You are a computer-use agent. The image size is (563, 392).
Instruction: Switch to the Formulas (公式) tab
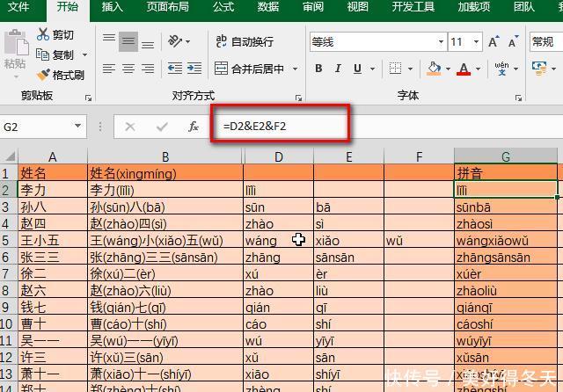pyautogui.click(x=223, y=6)
